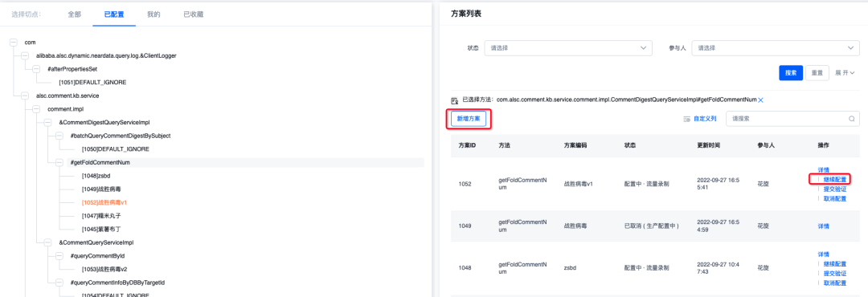
Task: Open 详情 for plan 1048
Action: point(824,254)
